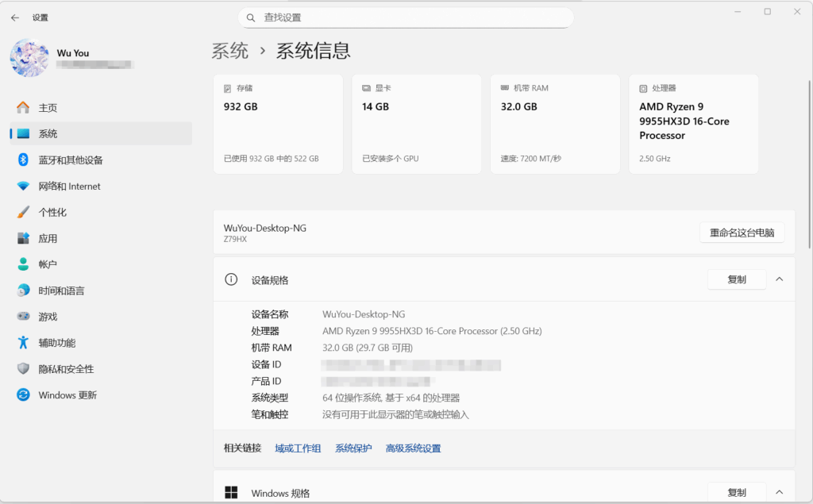Click 系统 in the breadcrumb header
Screen dimensions: 813x504
[x=230, y=51]
